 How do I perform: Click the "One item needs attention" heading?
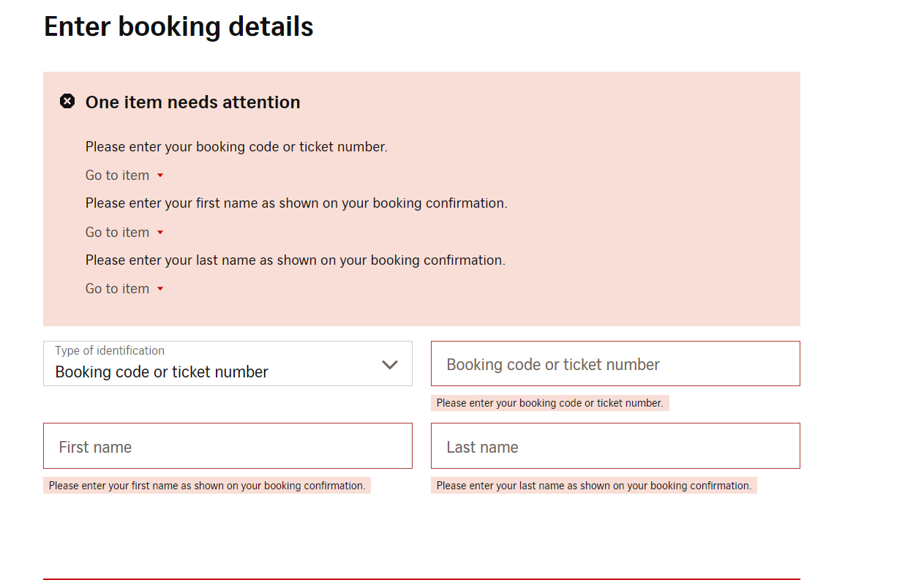tap(192, 102)
